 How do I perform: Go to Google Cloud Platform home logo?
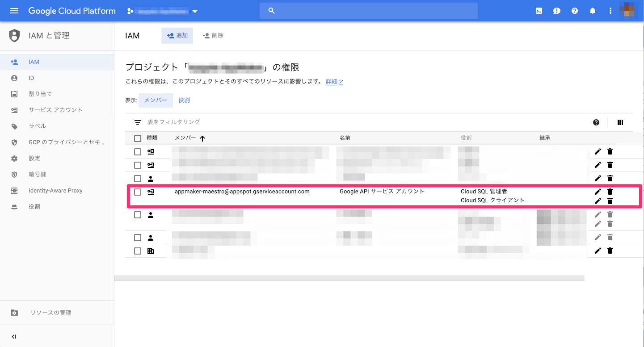(x=72, y=11)
